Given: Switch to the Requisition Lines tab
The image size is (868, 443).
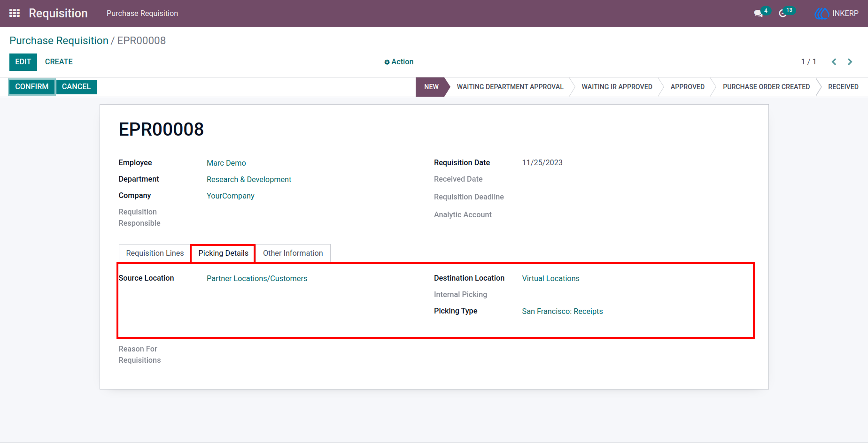Looking at the screenshot, I should click(x=155, y=253).
